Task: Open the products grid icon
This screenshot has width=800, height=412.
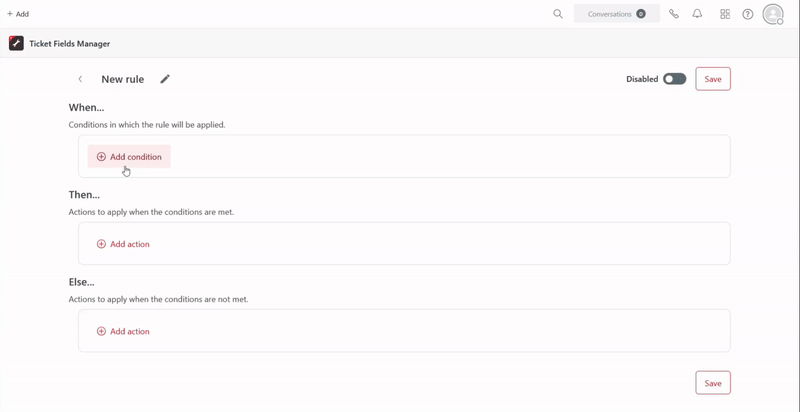Action: tap(725, 14)
